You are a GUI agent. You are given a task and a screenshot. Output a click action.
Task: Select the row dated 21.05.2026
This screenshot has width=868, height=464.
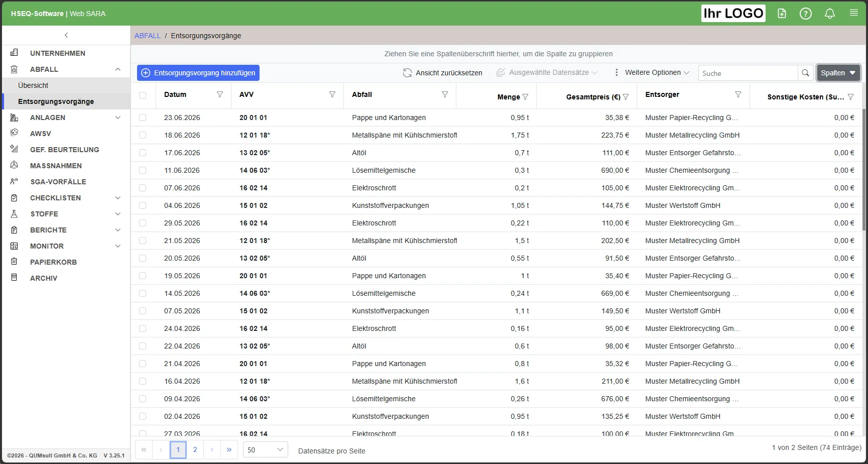(x=143, y=241)
